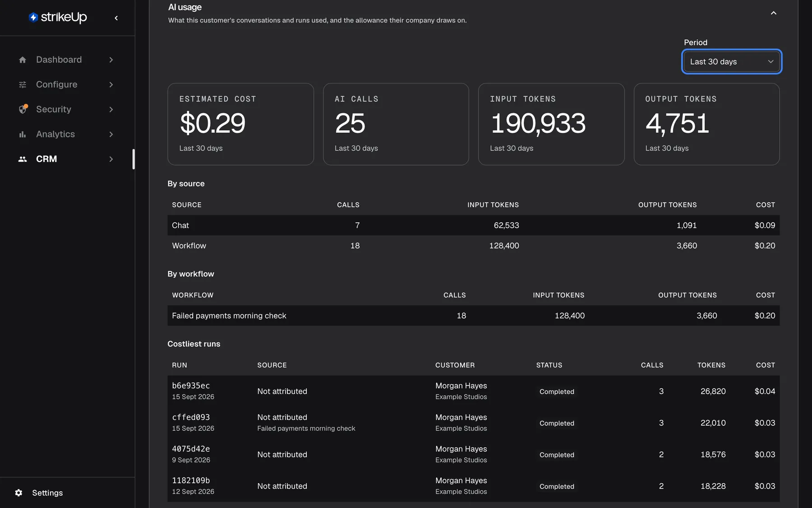Open run 4075d42e

point(191,449)
